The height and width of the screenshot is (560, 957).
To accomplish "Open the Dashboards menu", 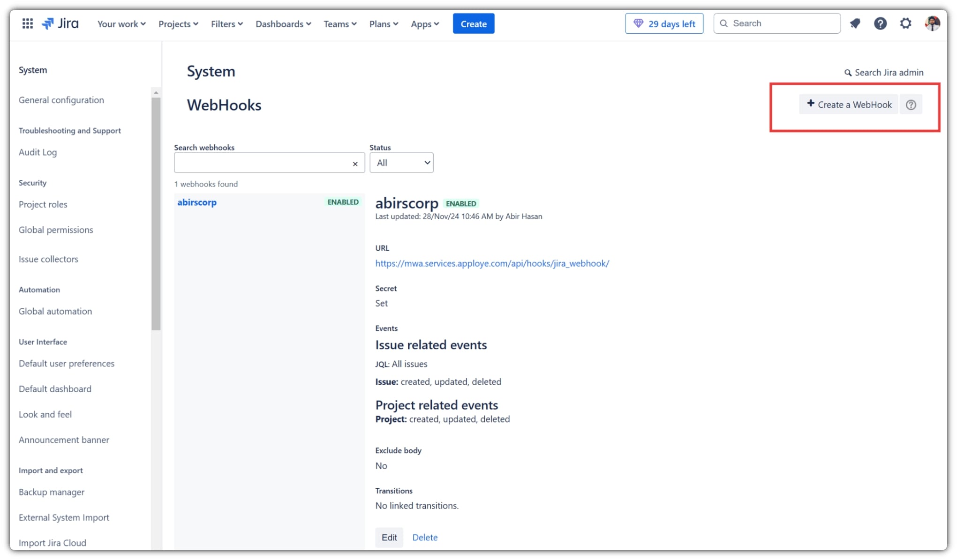I will (x=283, y=24).
